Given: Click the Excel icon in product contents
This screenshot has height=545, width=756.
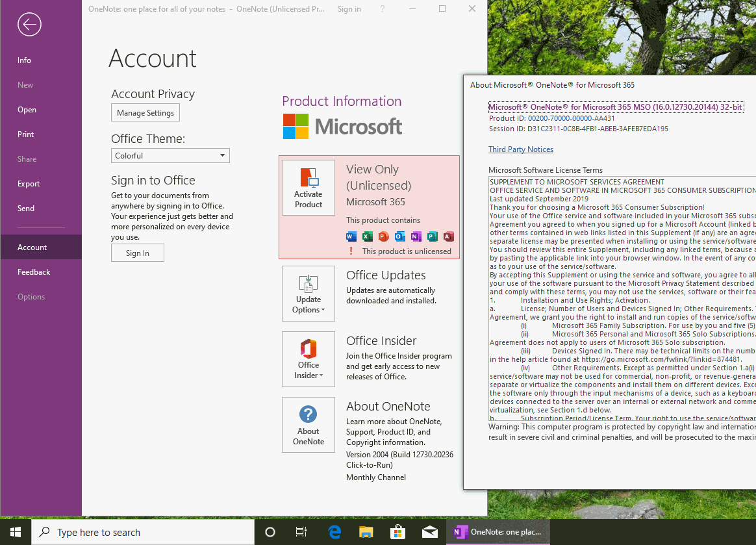Looking at the screenshot, I should (368, 236).
